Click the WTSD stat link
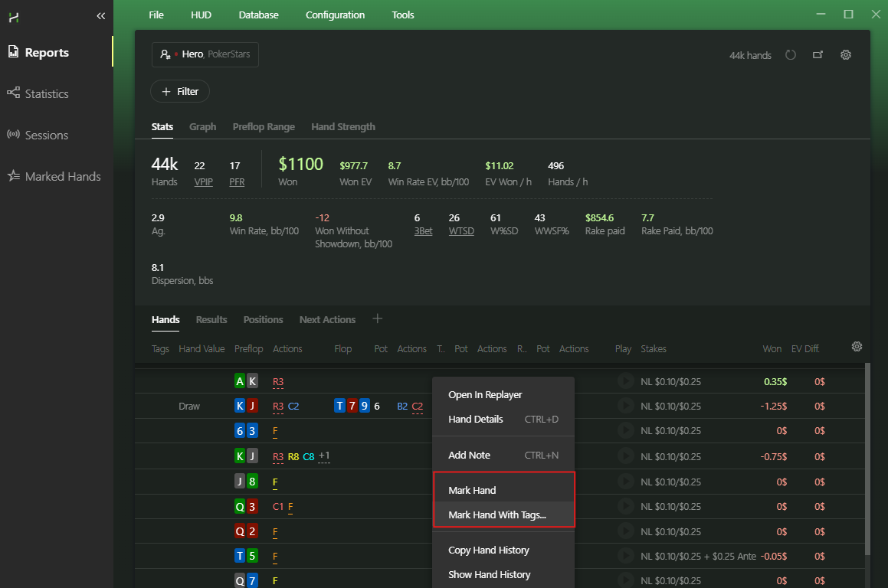The height and width of the screenshot is (588, 888). click(x=461, y=231)
